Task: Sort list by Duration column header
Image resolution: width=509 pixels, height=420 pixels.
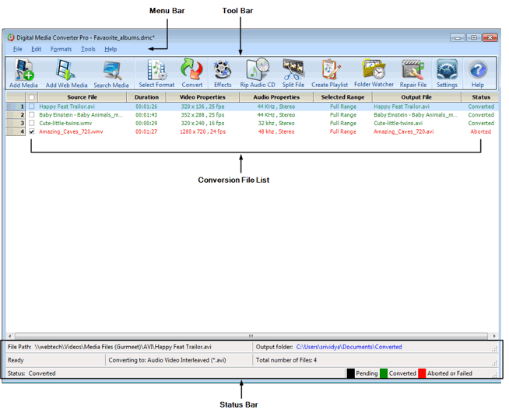Action: (x=146, y=97)
